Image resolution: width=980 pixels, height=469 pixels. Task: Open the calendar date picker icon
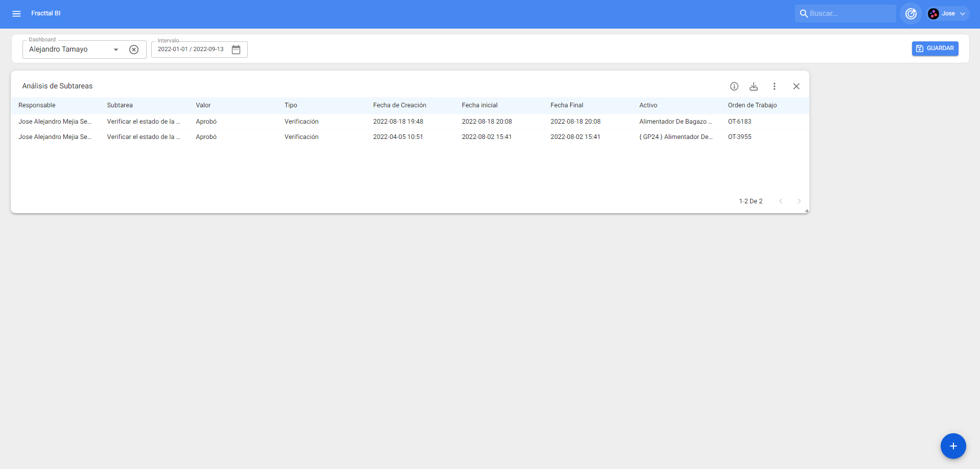pyautogui.click(x=236, y=50)
